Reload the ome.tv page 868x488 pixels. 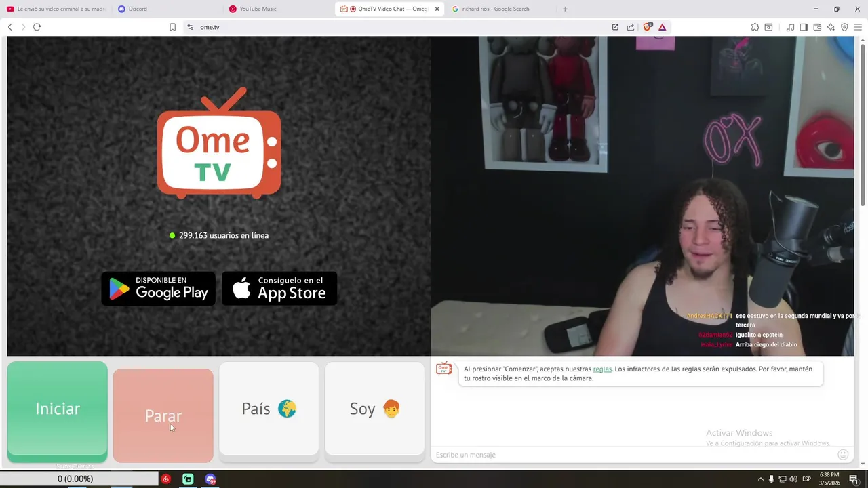37,27
